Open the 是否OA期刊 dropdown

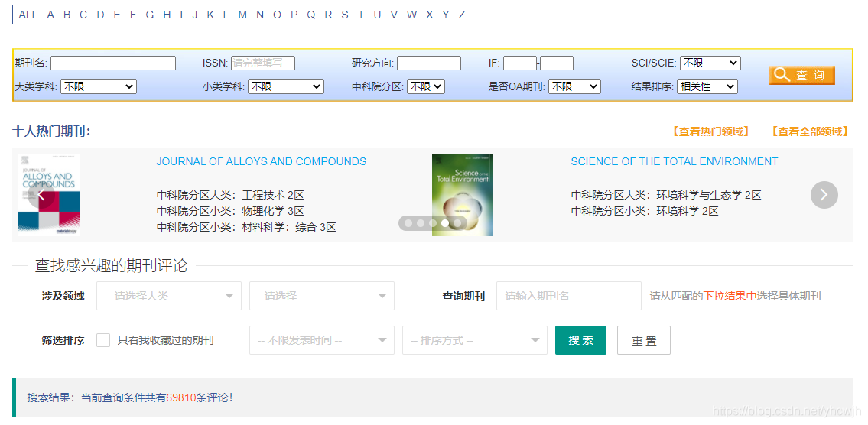[574, 87]
